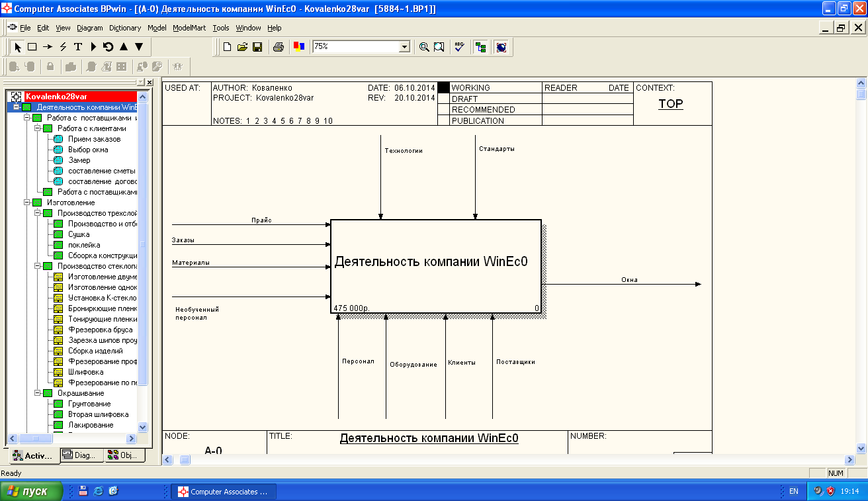Select Лакирование in the tree
868x501 pixels.
click(91, 425)
